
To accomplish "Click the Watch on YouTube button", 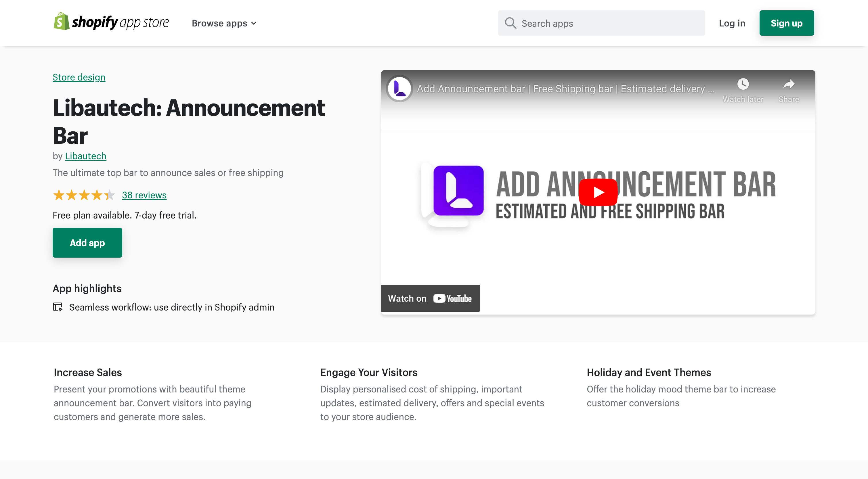I will tap(431, 298).
